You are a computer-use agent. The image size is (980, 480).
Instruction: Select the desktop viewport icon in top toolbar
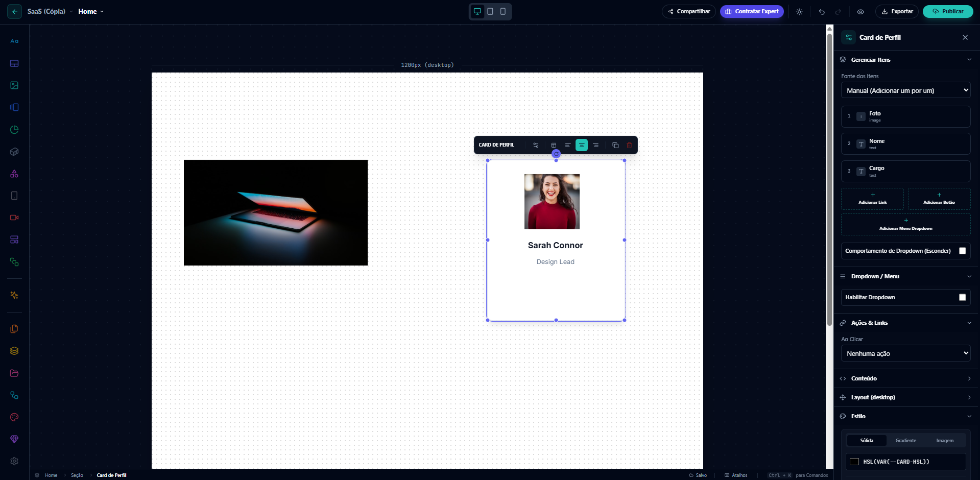pyautogui.click(x=477, y=11)
